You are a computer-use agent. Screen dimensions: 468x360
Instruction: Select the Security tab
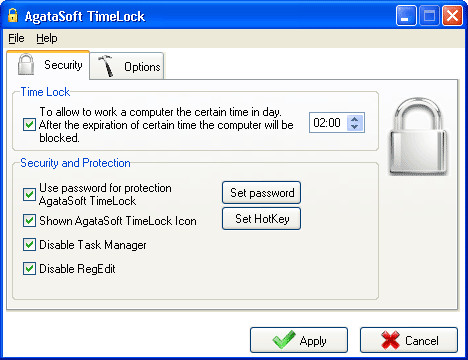(x=48, y=65)
